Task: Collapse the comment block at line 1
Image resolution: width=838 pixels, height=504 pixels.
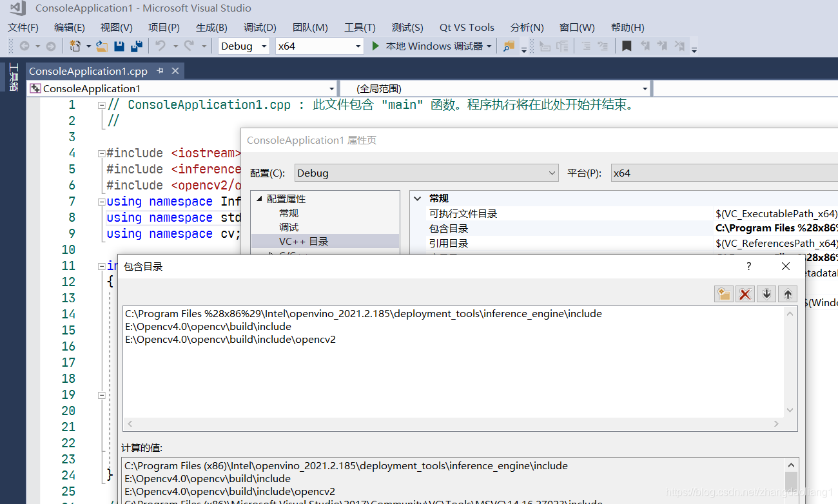Action: [x=101, y=105]
